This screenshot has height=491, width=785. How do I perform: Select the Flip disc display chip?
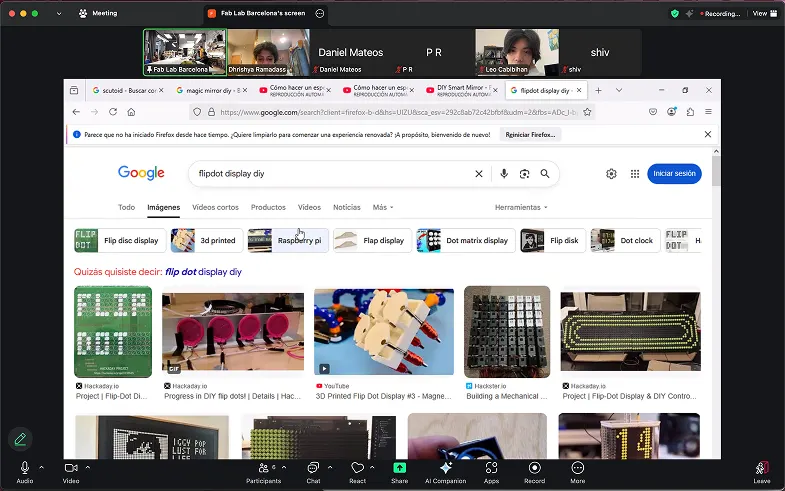click(119, 241)
